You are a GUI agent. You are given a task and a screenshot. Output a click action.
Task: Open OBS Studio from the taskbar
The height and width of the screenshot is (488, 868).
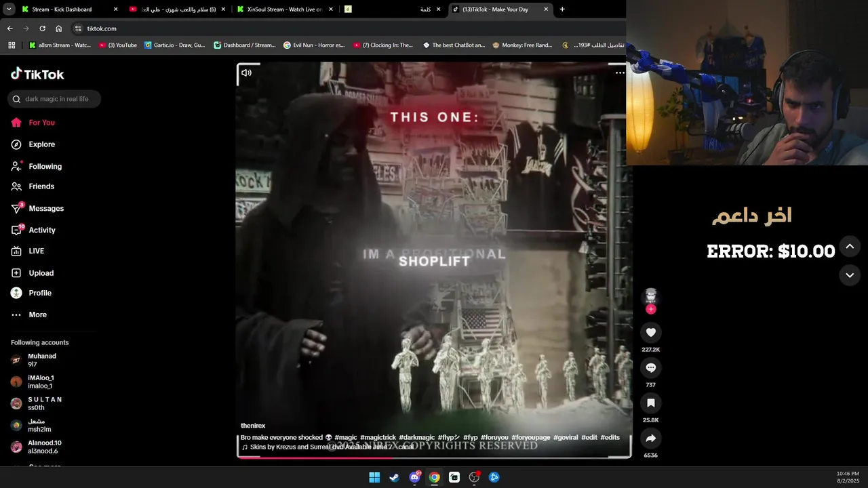click(x=474, y=477)
